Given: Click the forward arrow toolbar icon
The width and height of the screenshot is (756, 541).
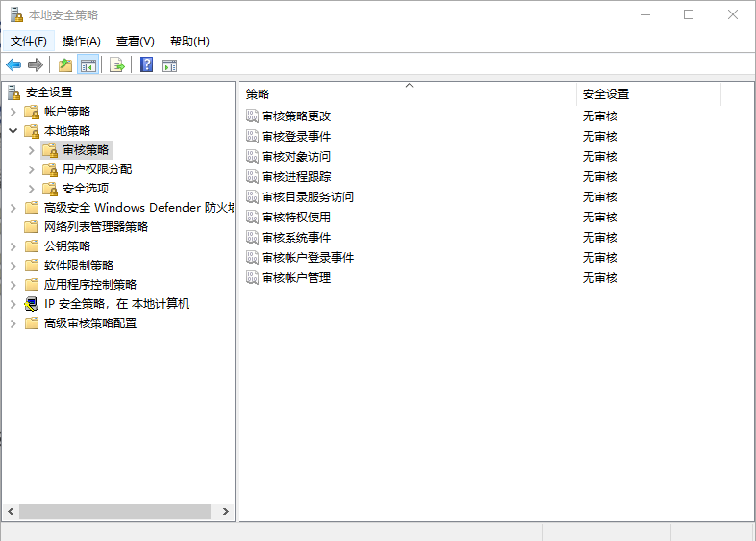Looking at the screenshot, I should (x=36, y=64).
